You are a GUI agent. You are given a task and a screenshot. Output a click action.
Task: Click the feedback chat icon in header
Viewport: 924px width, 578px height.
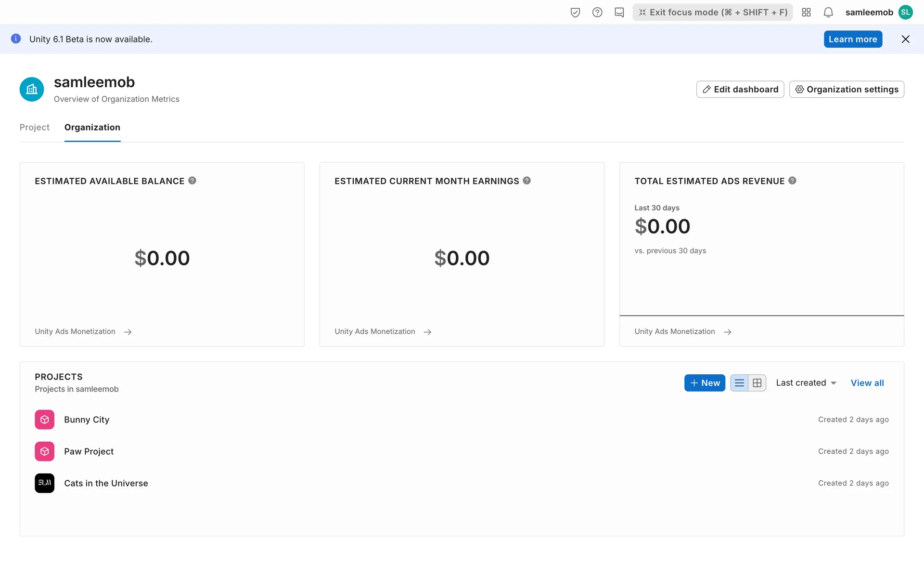click(x=619, y=13)
